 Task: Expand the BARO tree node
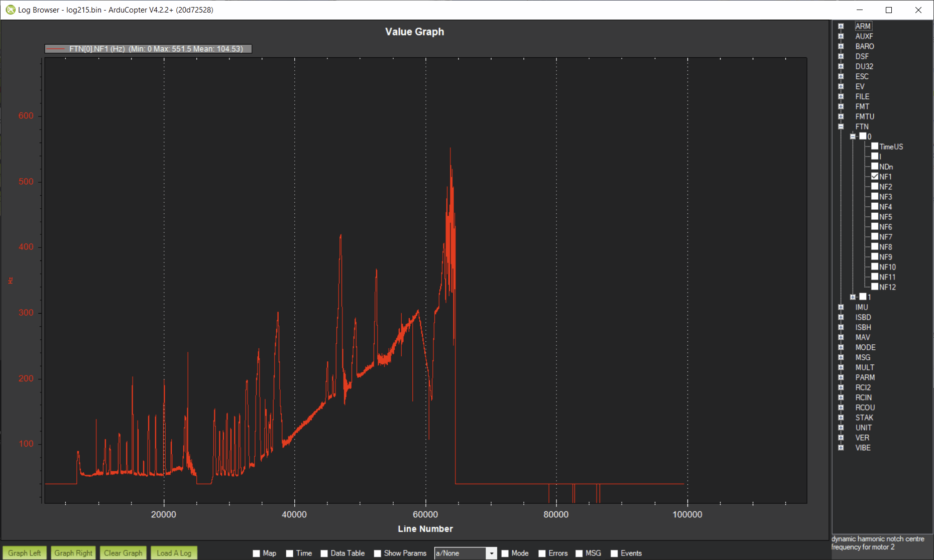(x=842, y=46)
